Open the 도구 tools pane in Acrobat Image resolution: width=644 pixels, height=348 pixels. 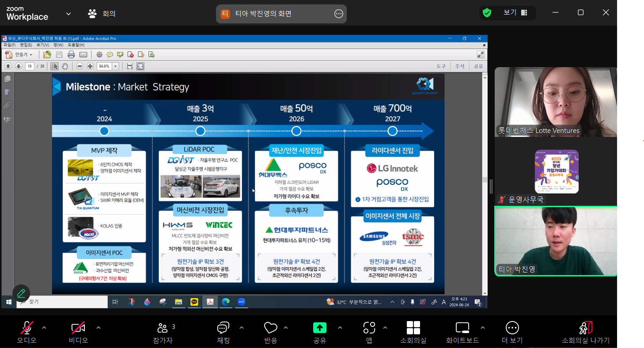(x=441, y=66)
